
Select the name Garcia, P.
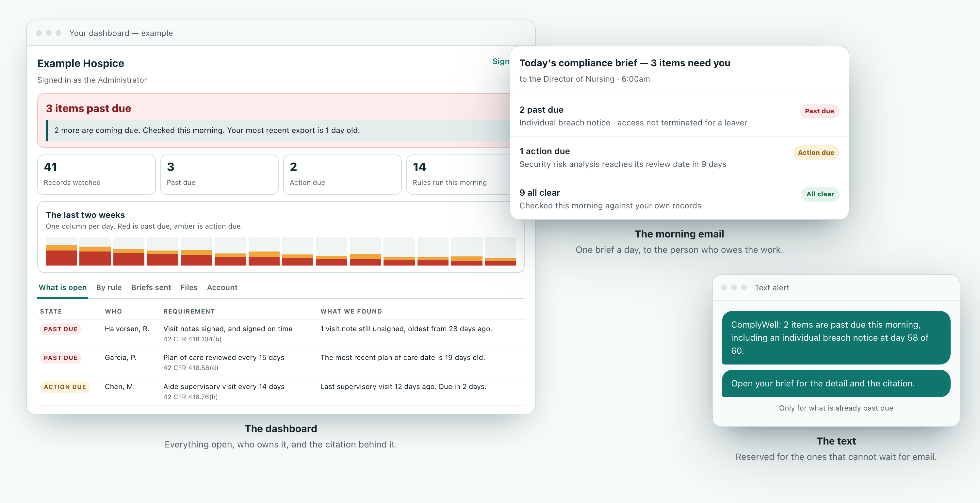121,357
